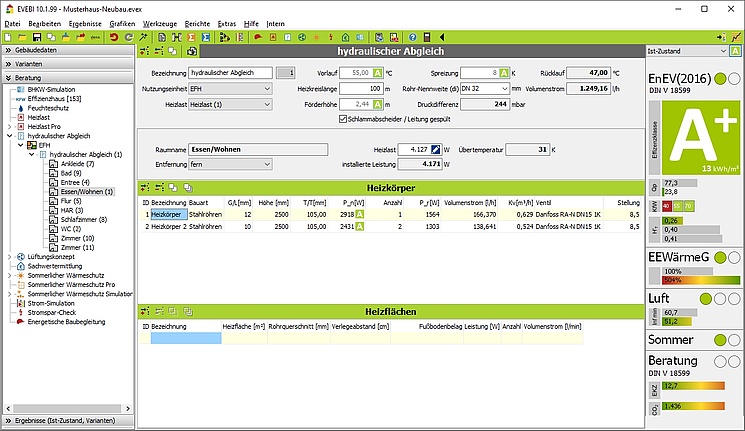Viewport: 745px width, 431px height.
Task: Select the green Sommer indicator circle
Action: click(x=720, y=340)
